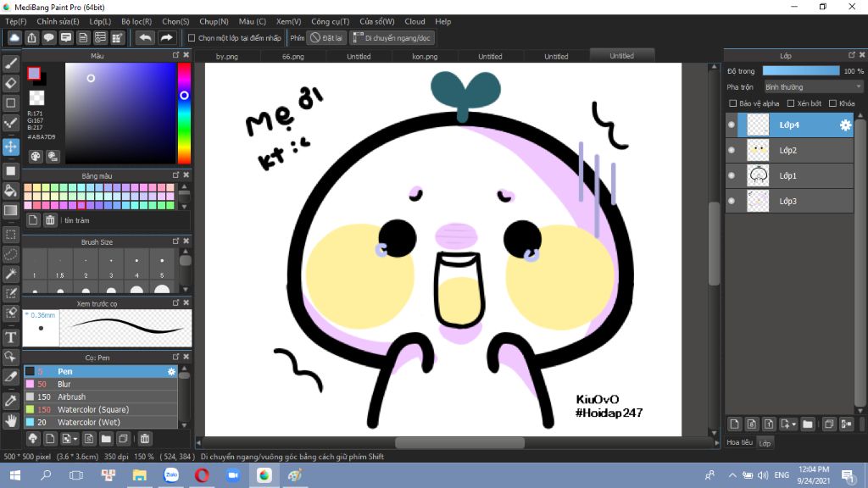The height and width of the screenshot is (488, 868).
Task: Duplicate the current layer
Action: click(x=828, y=424)
